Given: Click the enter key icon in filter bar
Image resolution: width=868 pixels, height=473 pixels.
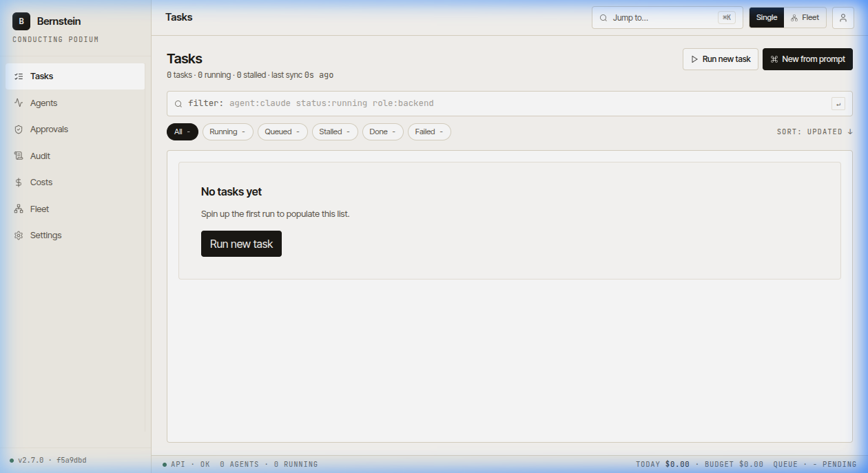Looking at the screenshot, I should [838, 104].
